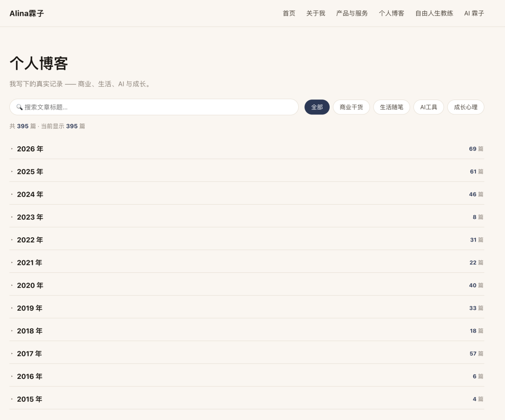Click the Alina霖子 site logo
This screenshot has width=505, height=420.
click(x=27, y=13)
